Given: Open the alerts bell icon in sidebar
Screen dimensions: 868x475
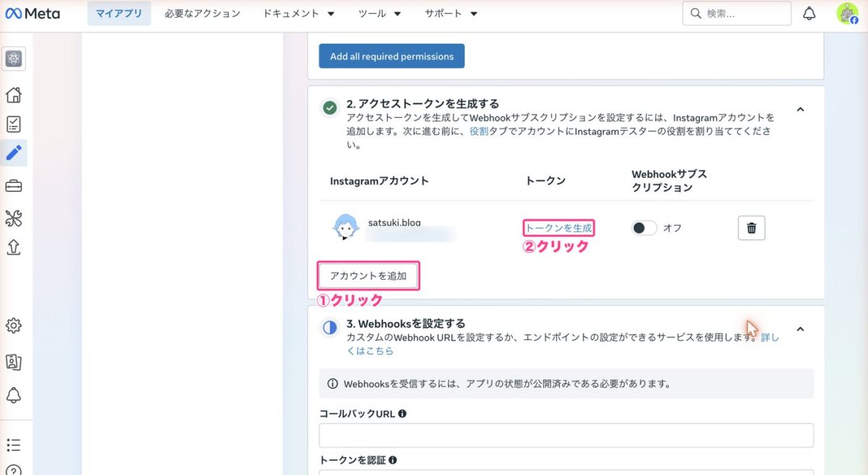Looking at the screenshot, I should pos(14,395).
